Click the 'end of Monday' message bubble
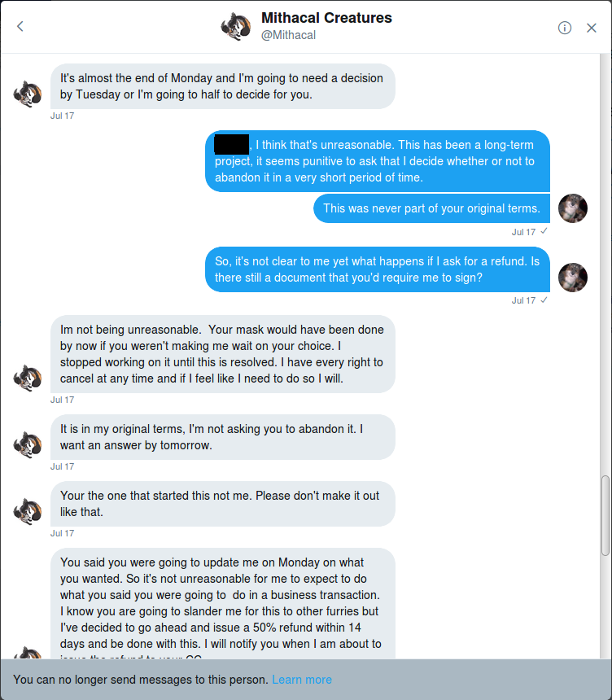The image size is (612, 700). [x=222, y=86]
